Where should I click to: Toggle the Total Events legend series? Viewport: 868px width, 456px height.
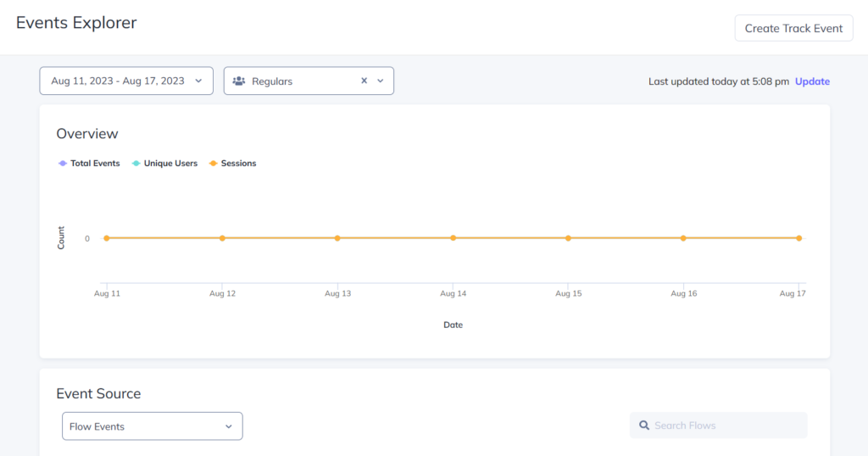pyautogui.click(x=95, y=164)
